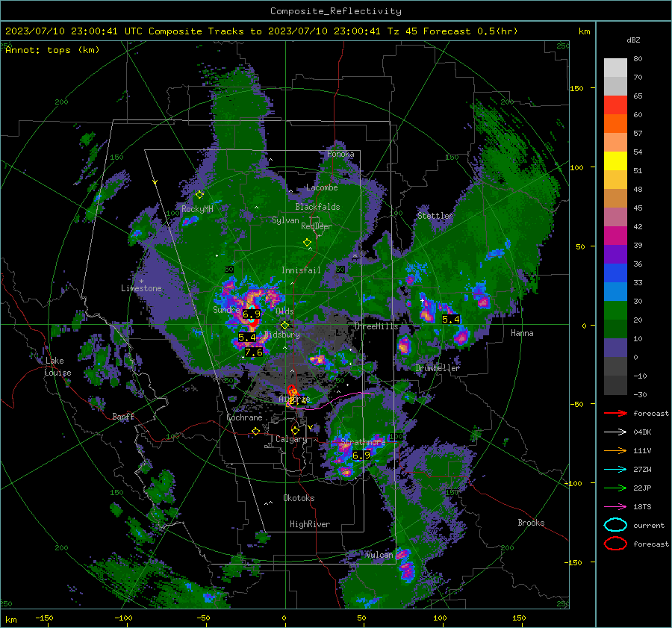672x628 pixels.
Task: Click the Lacombe city label
Action: pos(322,187)
